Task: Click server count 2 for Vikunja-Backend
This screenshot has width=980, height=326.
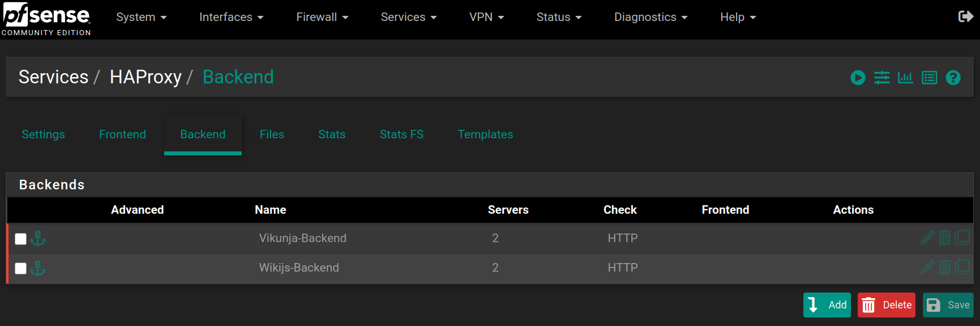Action: coord(495,238)
